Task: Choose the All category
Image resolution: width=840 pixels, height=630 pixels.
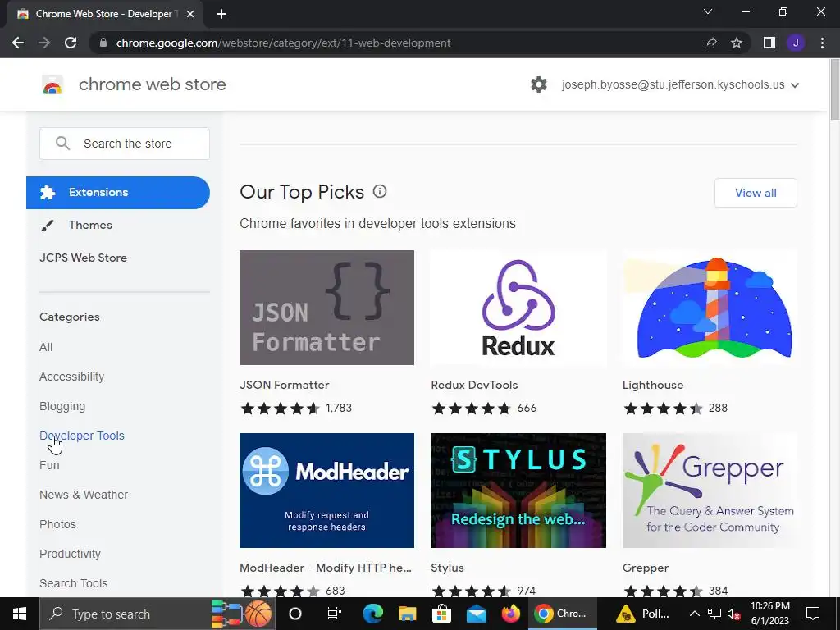Action: point(46,347)
